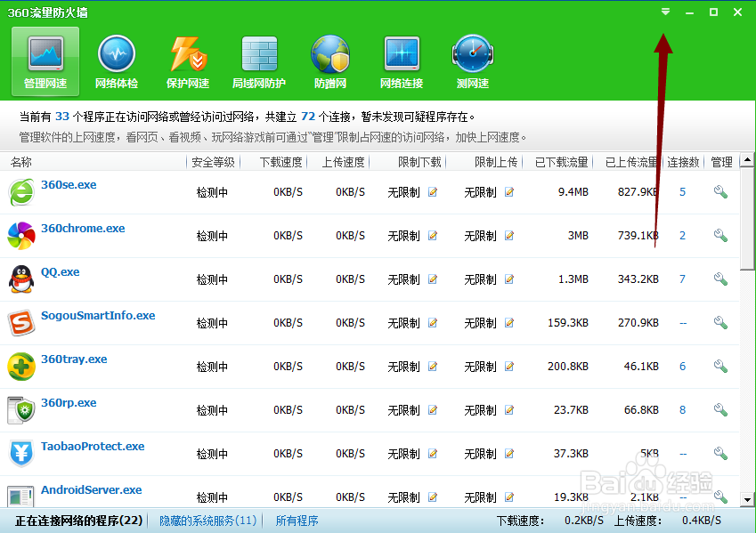Click the AndroidServer.exe program name
The width and height of the screenshot is (756, 533).
91,490
